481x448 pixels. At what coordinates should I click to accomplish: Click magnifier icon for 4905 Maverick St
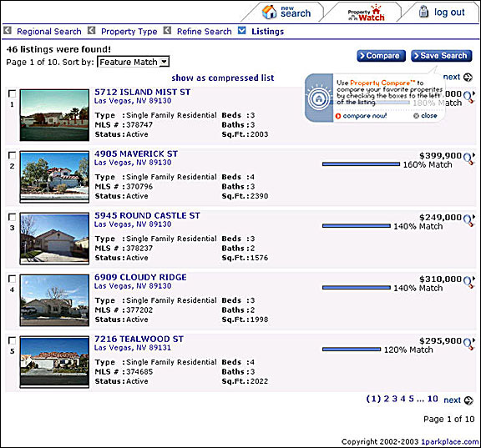click(468, 159)
